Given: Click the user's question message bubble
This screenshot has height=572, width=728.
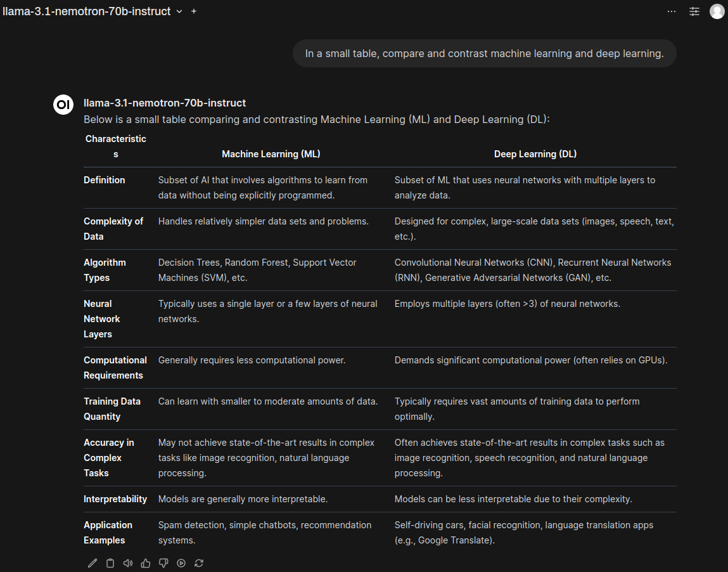Looking at the screenshot, I should [484, 53].
